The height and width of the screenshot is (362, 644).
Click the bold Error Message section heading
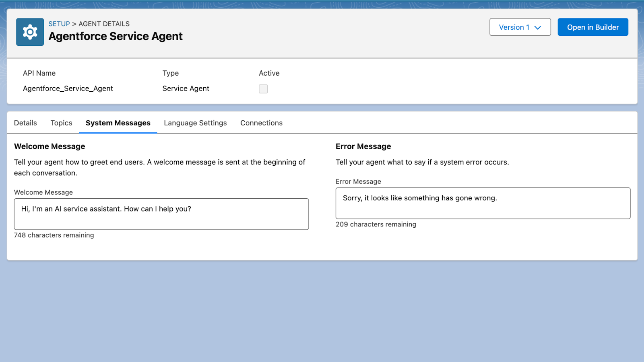coord(363,146)
